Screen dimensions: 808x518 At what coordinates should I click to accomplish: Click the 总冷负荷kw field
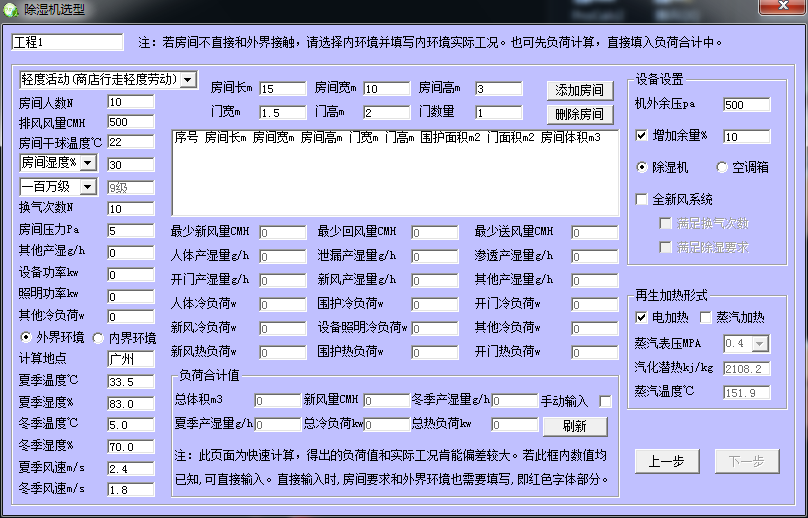[386, 425]
